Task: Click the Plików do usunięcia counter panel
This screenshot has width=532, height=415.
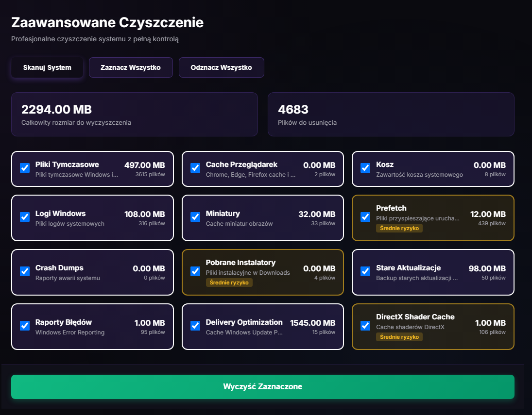Action: 391,114
